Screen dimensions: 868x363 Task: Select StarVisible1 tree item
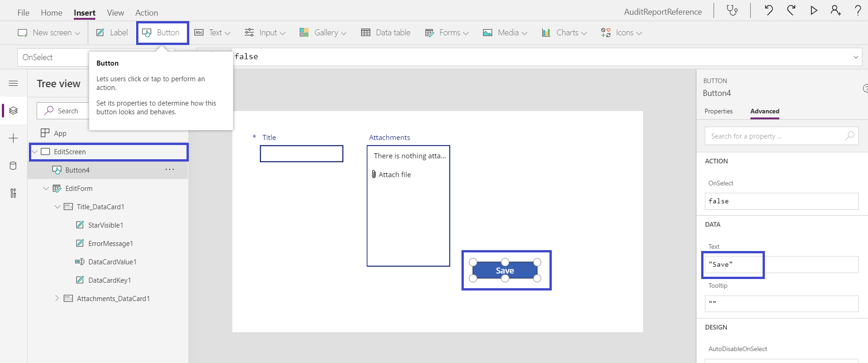(105, 225)
